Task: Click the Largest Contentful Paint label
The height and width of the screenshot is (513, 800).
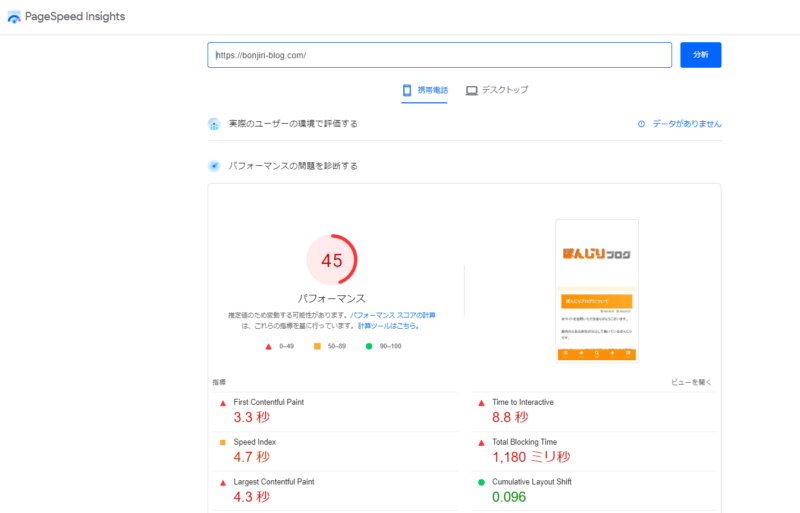Action: click(274, 482)
